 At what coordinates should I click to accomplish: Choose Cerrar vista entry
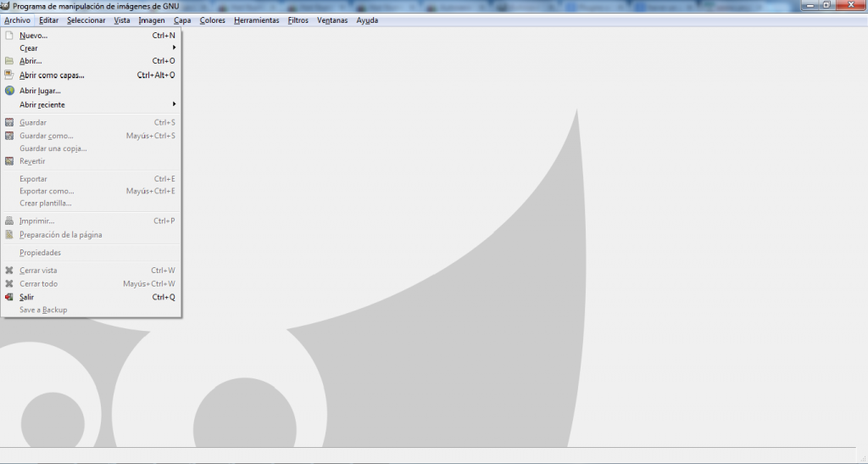point(91,271)
